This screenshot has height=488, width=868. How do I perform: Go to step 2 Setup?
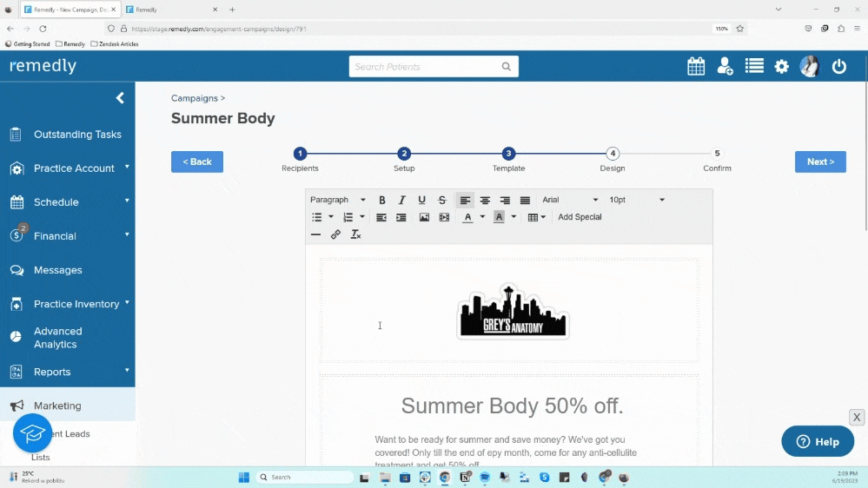[x=404, y=154]
